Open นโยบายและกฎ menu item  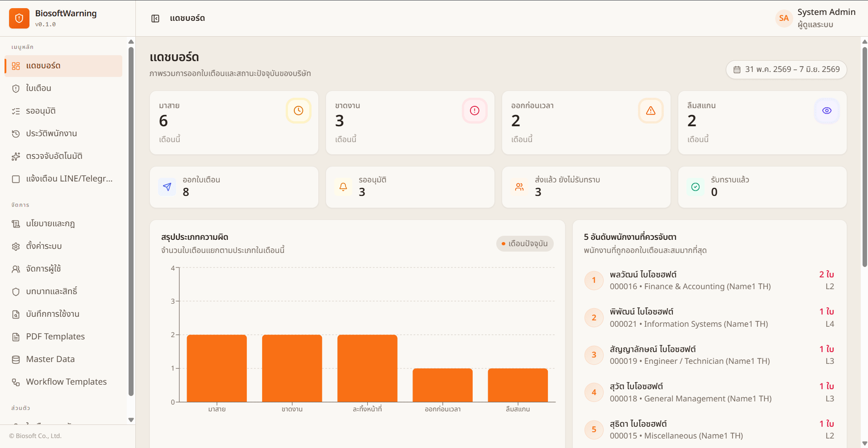point(63,224)
